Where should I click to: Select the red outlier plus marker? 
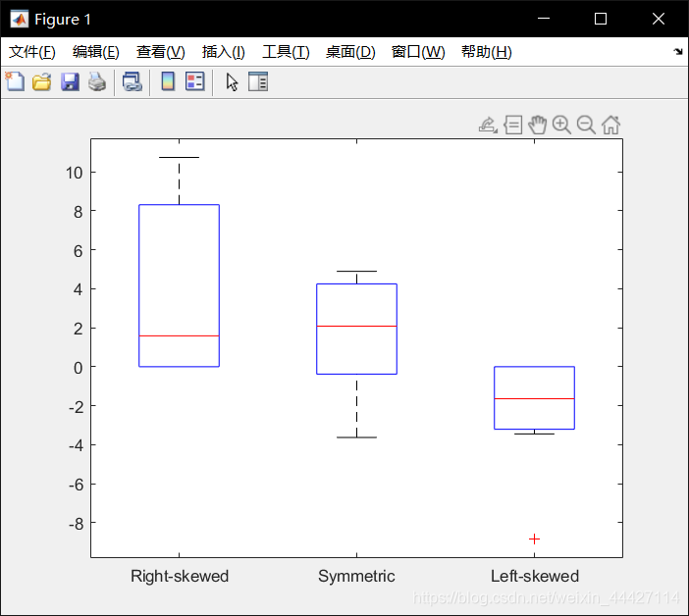click(534, 539)
